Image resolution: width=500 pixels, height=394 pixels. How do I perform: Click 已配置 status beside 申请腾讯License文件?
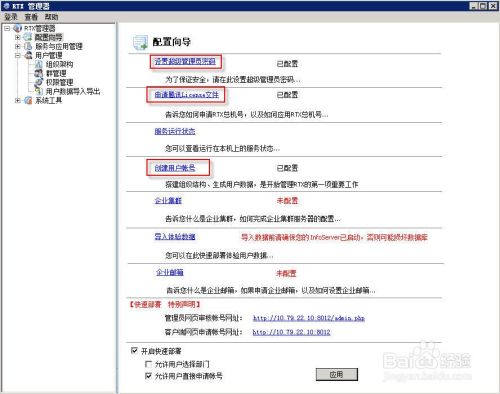click(x=287, y=95)
